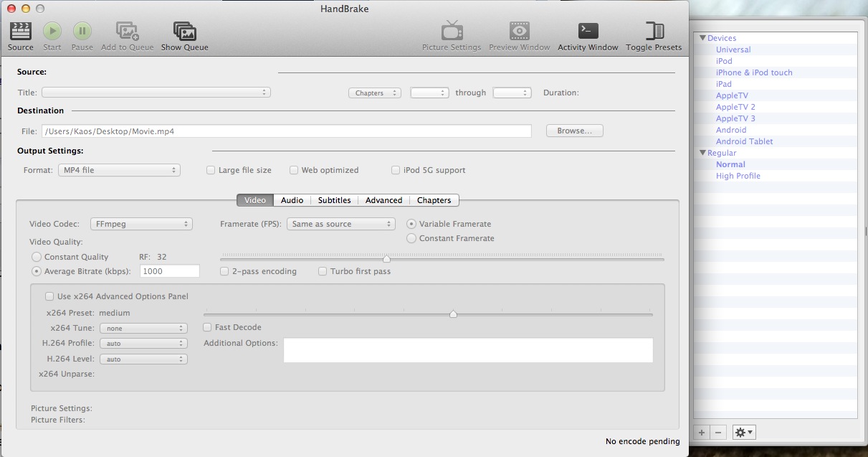The image size is (868, 457).
Task: Select the Universal preset
Action: pos(733,50)
